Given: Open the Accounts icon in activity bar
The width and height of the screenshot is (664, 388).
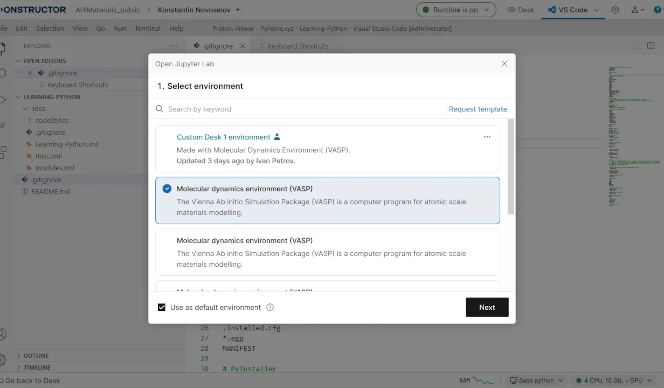Looking at the screenshot, I should click(3, 334).
